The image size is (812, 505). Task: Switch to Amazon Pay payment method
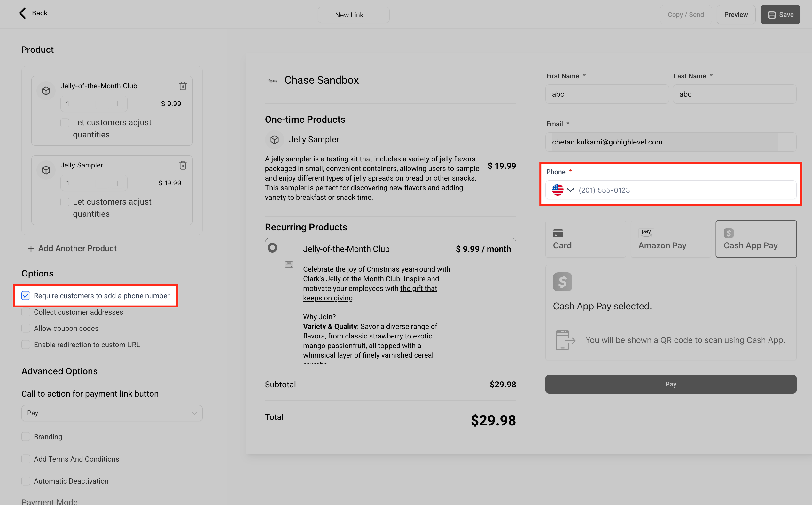tap(670, 239)
